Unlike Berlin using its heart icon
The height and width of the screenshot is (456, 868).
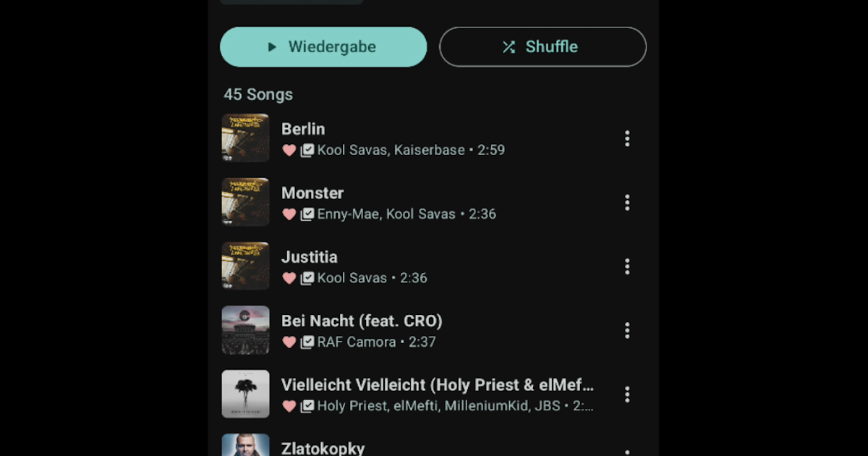(x=289, y=151)
